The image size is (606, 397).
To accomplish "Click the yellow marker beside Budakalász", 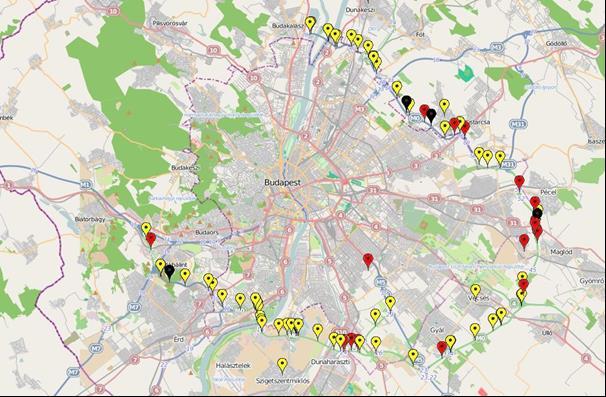I will pos(310,24).
